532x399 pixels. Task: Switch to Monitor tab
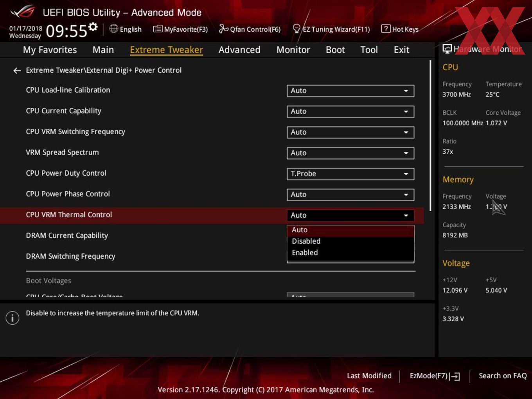pyautogui.click(x=293, y=50)
